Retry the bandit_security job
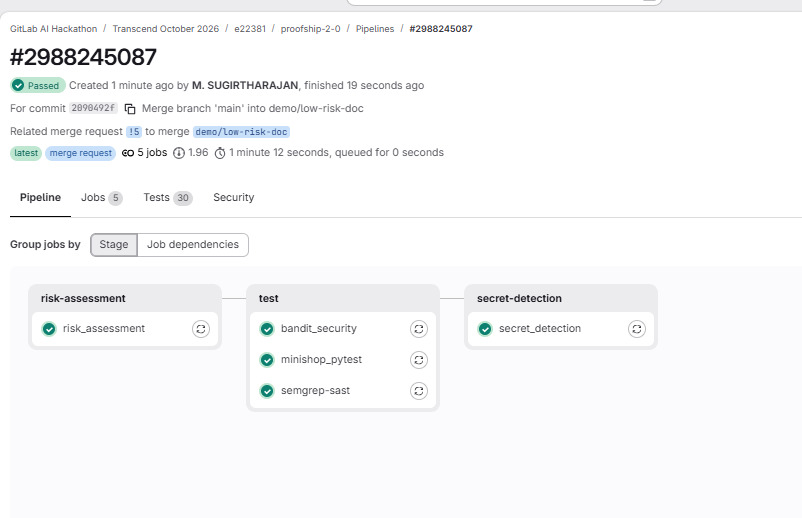Viewport: 802px width, 518px height. click(418, 329)
